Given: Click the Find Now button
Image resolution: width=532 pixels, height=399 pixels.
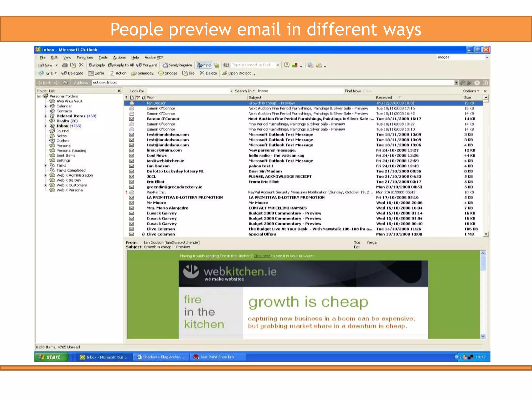Looking at the screenshot, I should (x=353, y=91).
